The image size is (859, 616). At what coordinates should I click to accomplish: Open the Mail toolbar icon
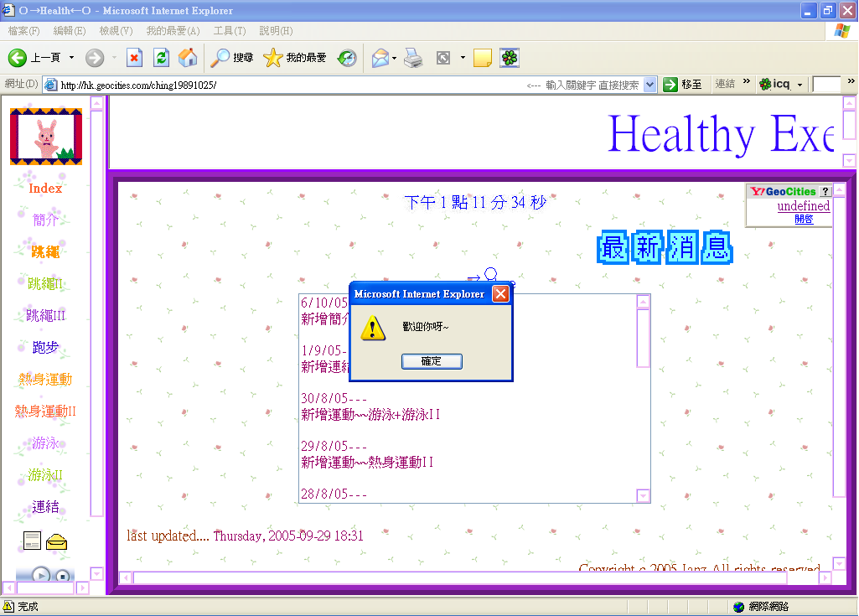click(380, 58)
